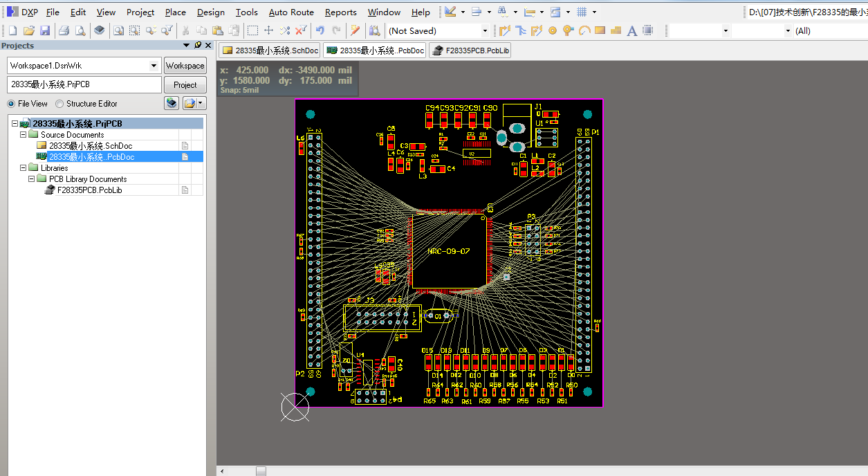Open the Window menu
The width and height of the screenshot is (868, 476).
(384, 12)
